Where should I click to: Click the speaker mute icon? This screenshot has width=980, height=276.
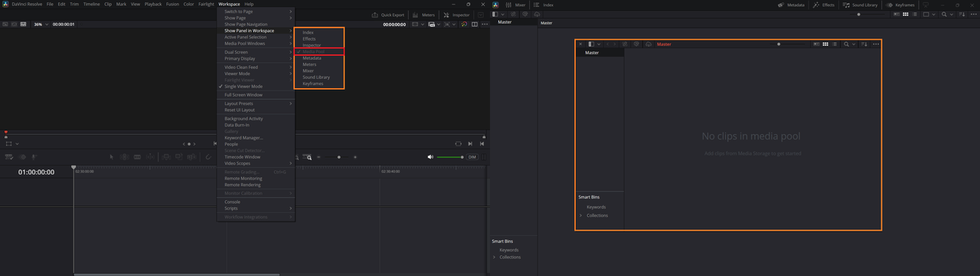click(430, 156)
